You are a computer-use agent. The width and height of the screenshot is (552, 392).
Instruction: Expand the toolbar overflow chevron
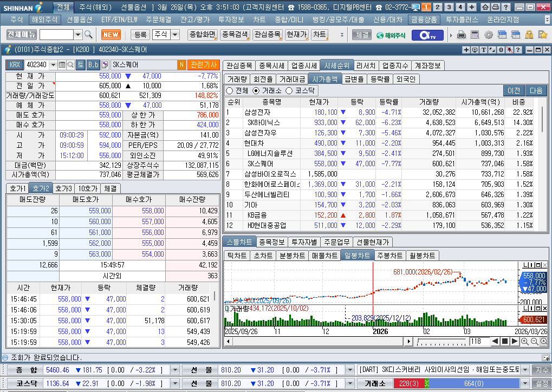pos(341,35)
